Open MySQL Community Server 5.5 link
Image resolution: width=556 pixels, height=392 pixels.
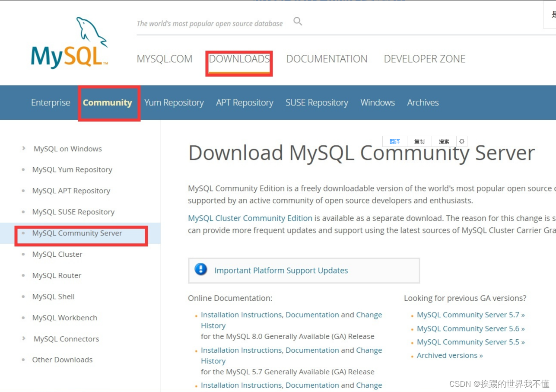(x=471, y=342)
